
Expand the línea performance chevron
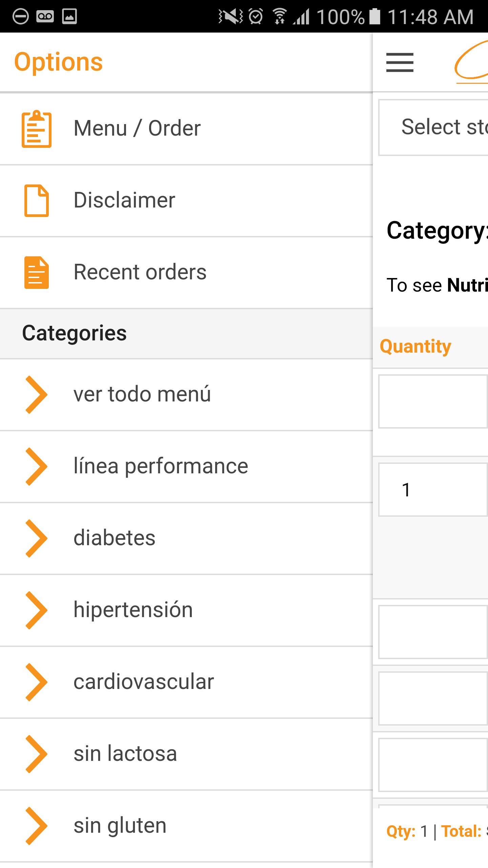tap(37, 467)
